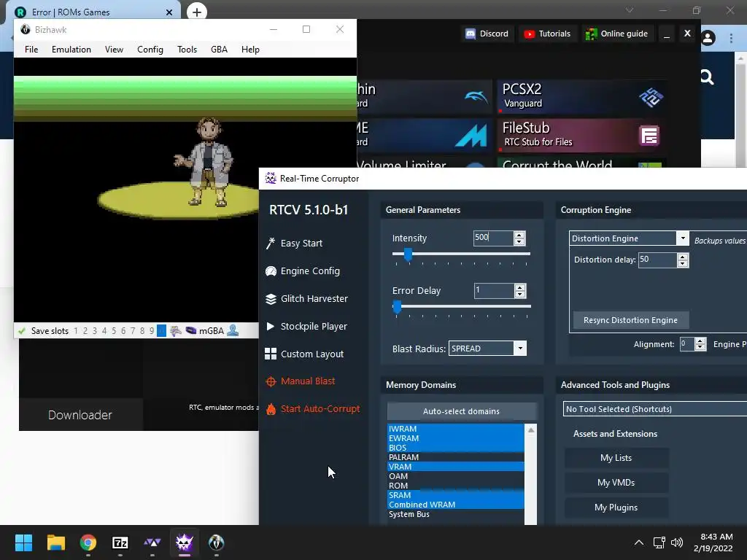This screenshot has height=560, width=747.
Task: Switch to Real-Time Corruptor taskbar icon
Action: click(185, 542)
